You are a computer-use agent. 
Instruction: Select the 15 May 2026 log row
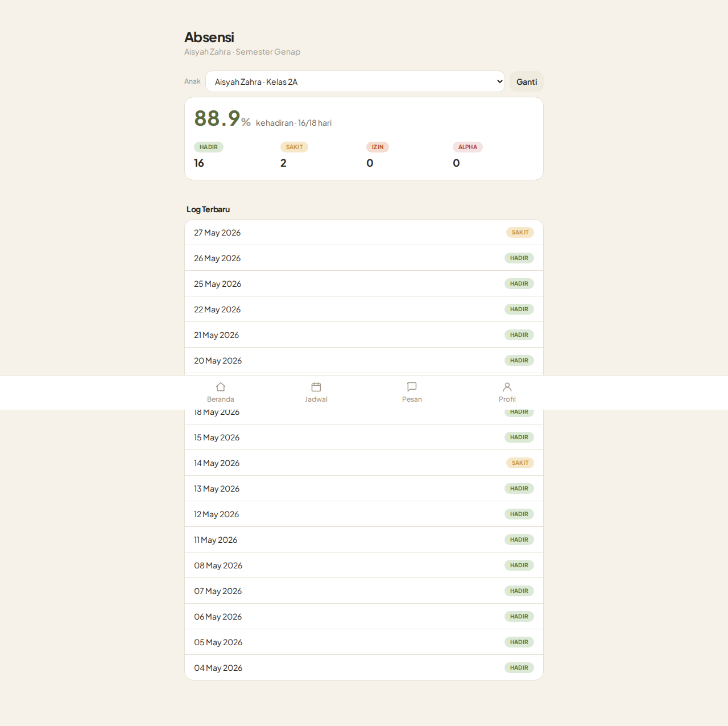[x=364, y=437]
